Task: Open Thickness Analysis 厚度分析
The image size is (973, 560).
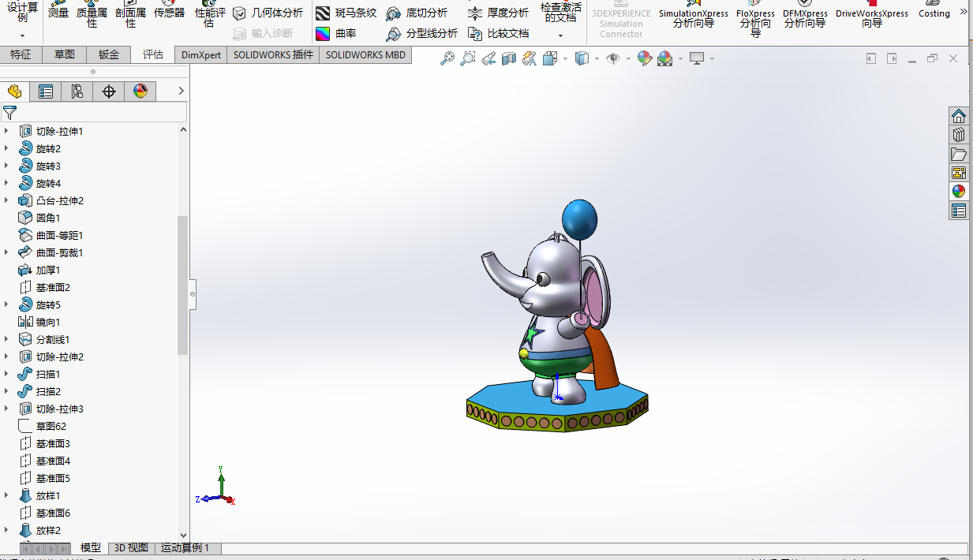Action: 498,13
